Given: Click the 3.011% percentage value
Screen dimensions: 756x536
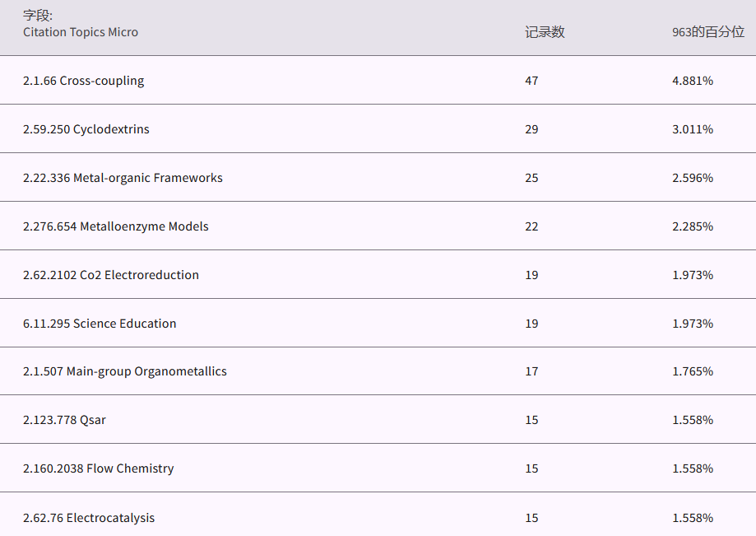Looking at the screenshot, I should click(693, 129).
